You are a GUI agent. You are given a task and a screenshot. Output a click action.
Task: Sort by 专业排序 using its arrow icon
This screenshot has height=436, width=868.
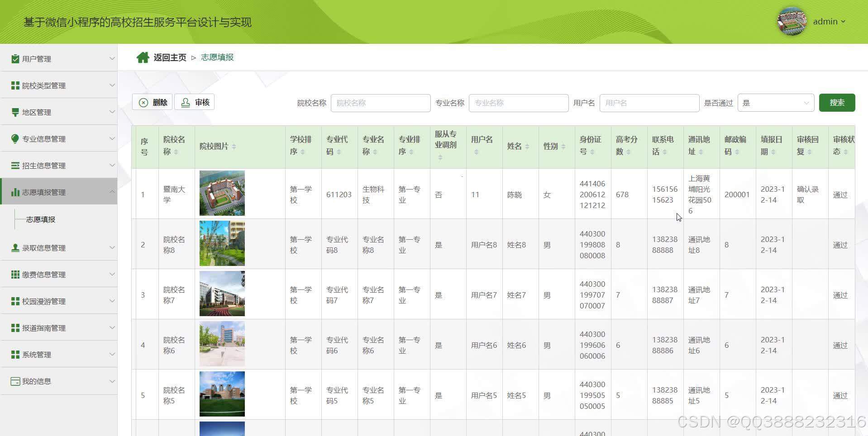411,152
